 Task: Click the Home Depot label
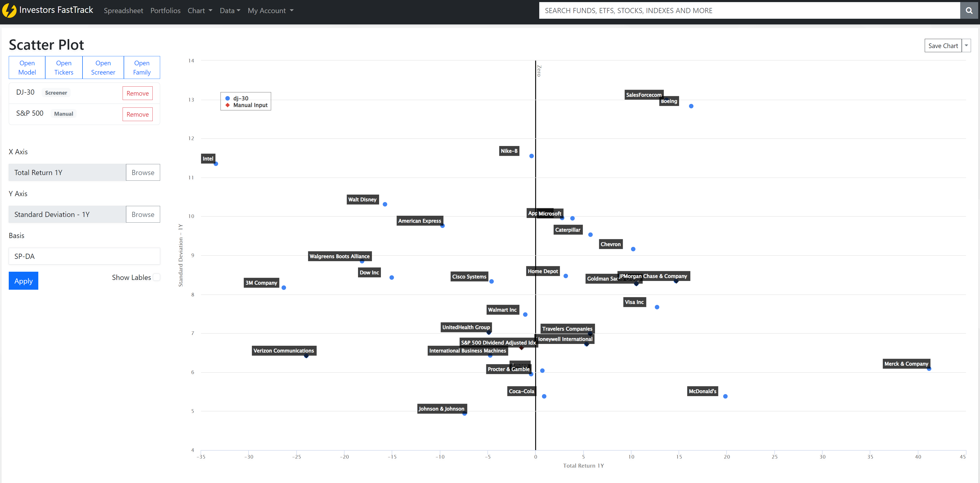[543, 271]
